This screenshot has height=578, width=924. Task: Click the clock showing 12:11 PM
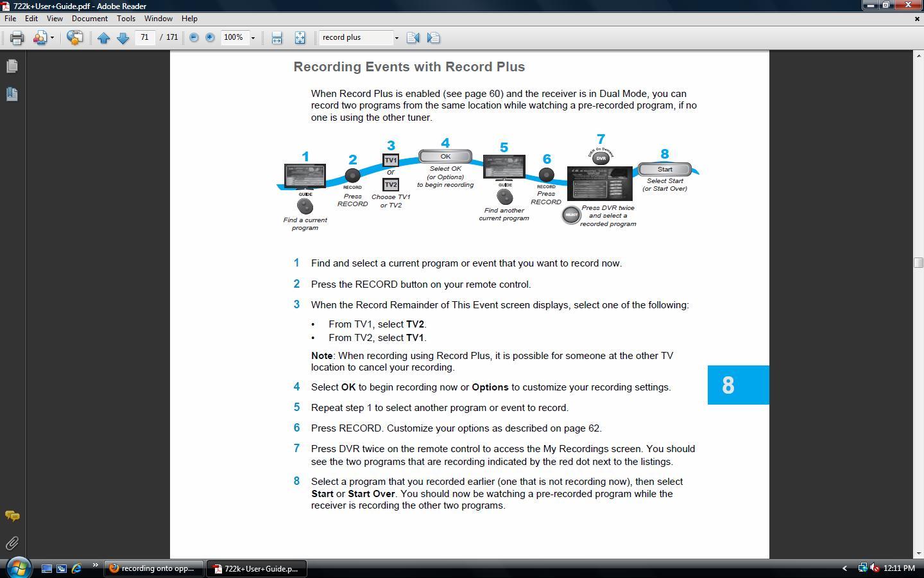pyautogui.click(x=899, y=568)
